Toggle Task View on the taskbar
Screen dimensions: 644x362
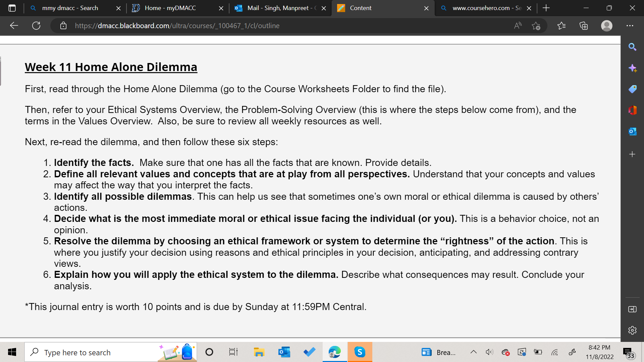tap(233, 352)
